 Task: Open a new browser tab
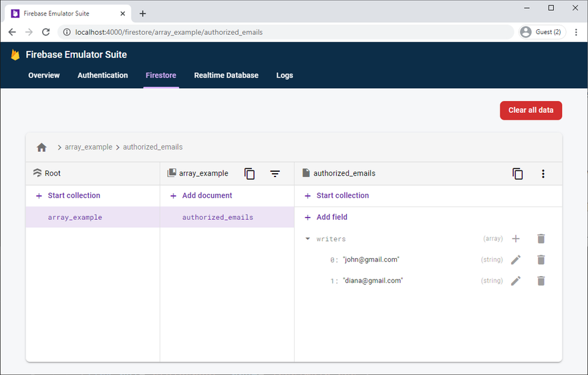142,14
